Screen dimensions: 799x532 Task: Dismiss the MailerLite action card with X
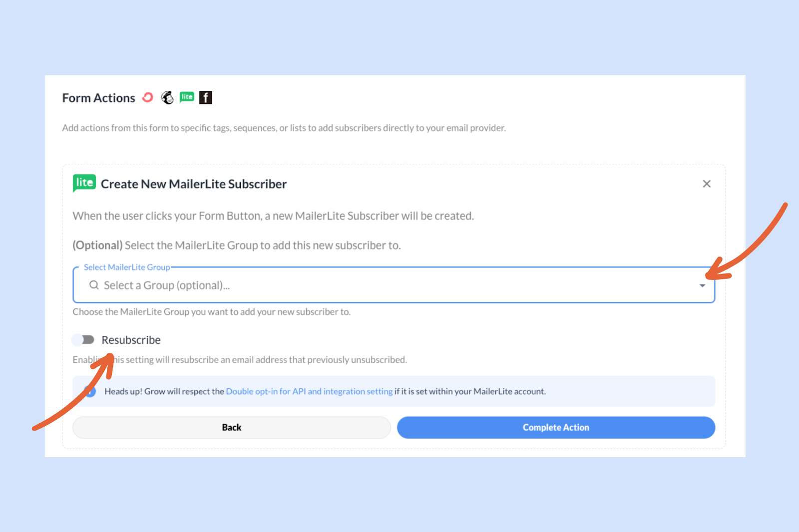click(707, 184)
